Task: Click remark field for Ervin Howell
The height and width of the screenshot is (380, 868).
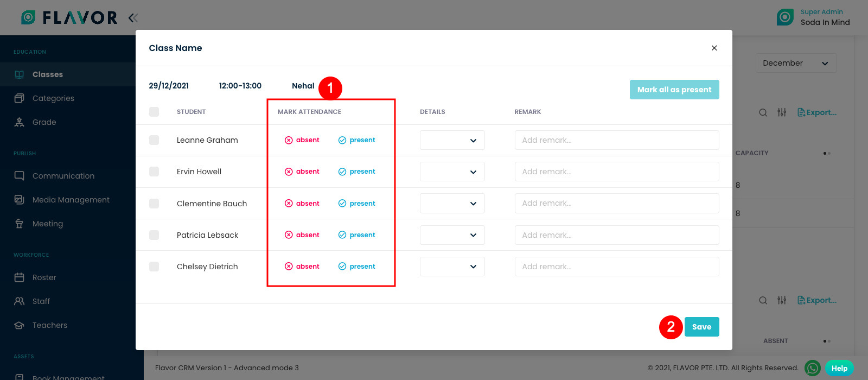Action: pos(617,172)
